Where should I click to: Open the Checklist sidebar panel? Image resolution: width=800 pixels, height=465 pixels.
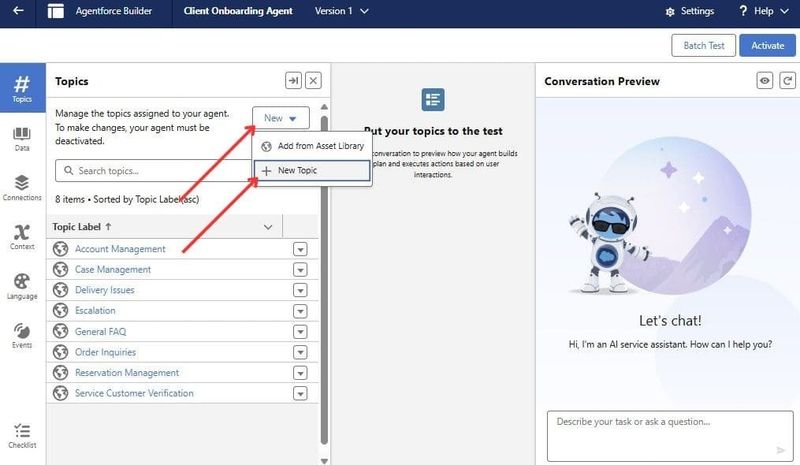(x=22, y=435)
